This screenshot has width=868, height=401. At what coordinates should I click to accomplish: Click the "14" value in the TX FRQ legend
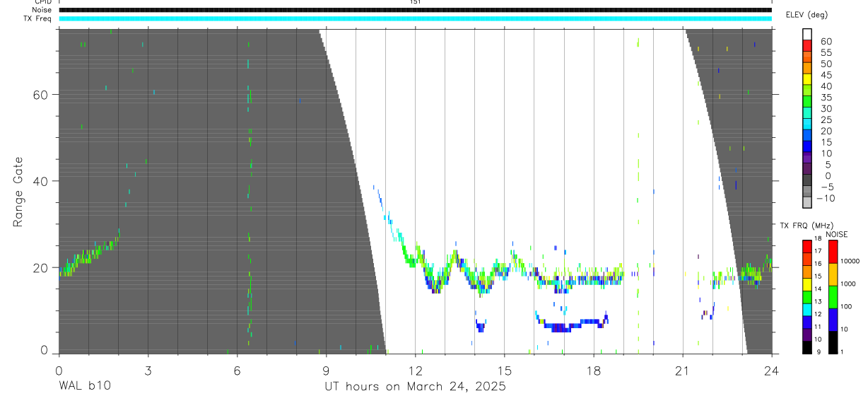[818, 289]
